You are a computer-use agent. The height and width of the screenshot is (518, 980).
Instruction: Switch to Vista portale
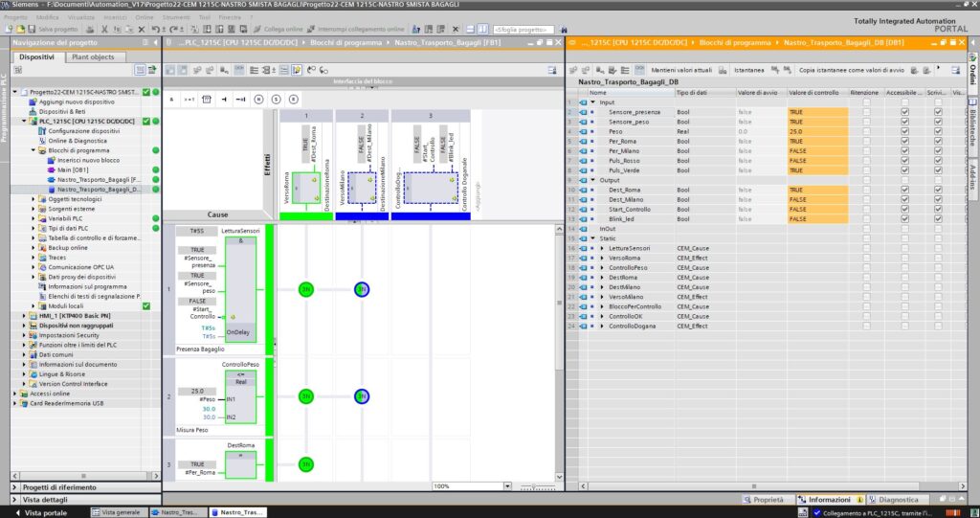click(x=46, y=512)
